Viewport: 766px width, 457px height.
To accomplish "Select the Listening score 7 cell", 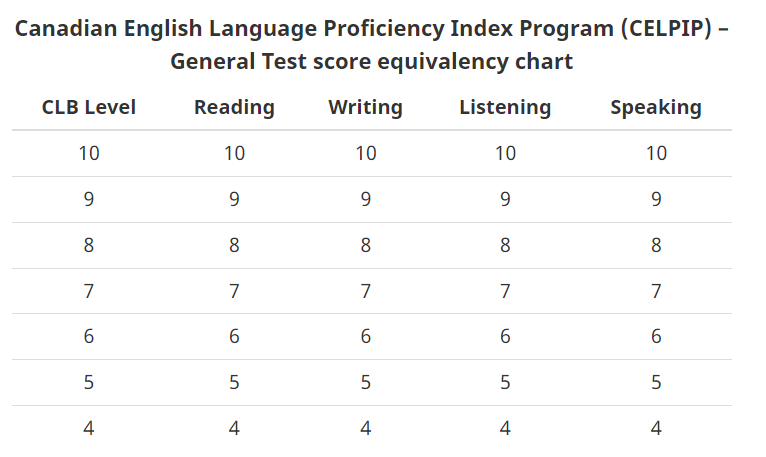I will [x=505, y=291].
